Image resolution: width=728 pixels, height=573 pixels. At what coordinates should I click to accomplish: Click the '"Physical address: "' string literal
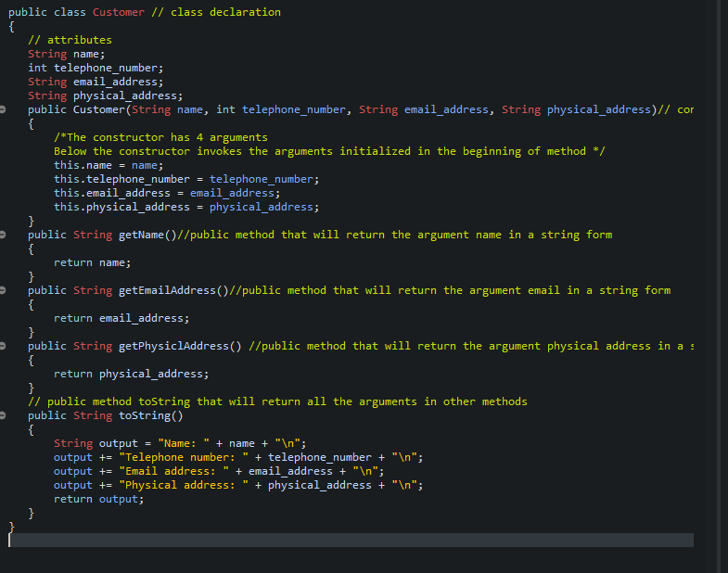184,485
